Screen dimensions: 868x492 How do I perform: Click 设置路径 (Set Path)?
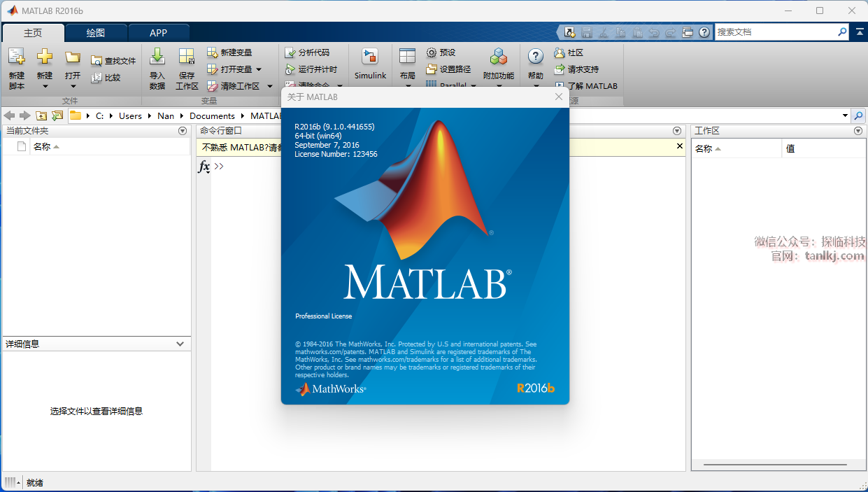point(448,69)
